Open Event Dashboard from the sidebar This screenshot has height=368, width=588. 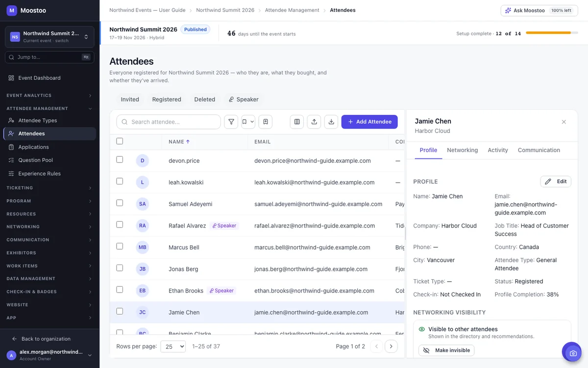[49, 78]
